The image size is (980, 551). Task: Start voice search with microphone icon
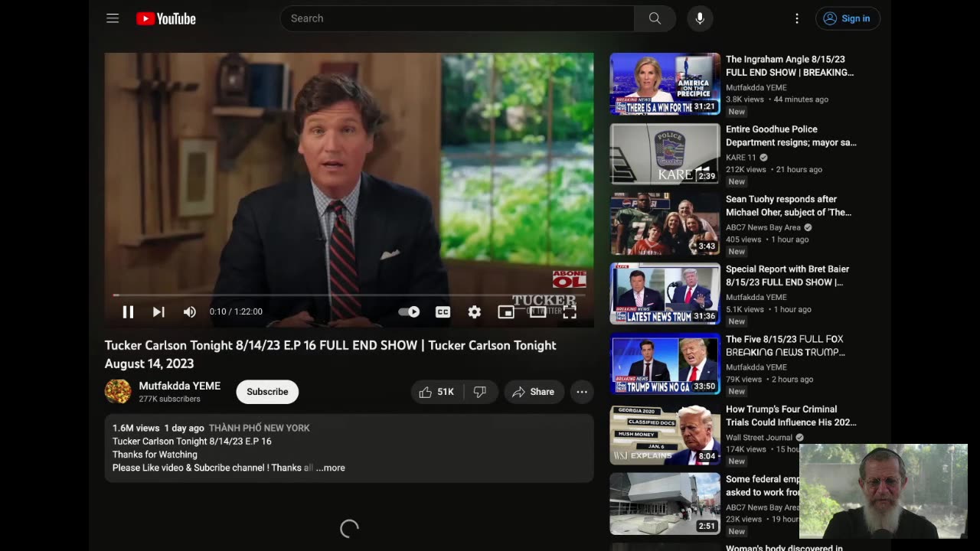(x=700, y=18)
